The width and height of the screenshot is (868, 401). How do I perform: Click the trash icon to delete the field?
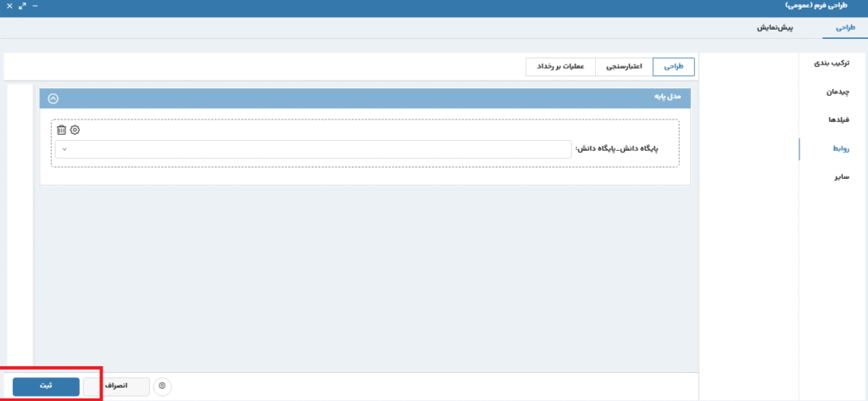coord(61,130)
